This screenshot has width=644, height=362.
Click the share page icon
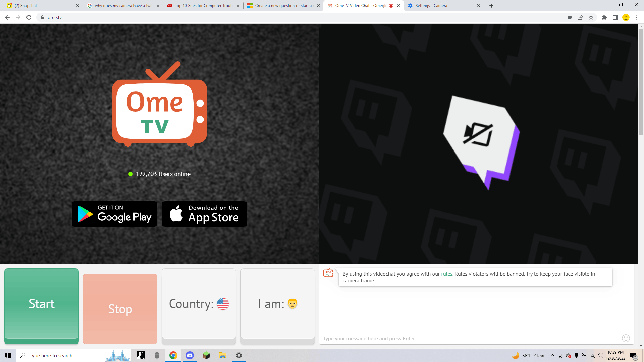(x=580, y=17)
